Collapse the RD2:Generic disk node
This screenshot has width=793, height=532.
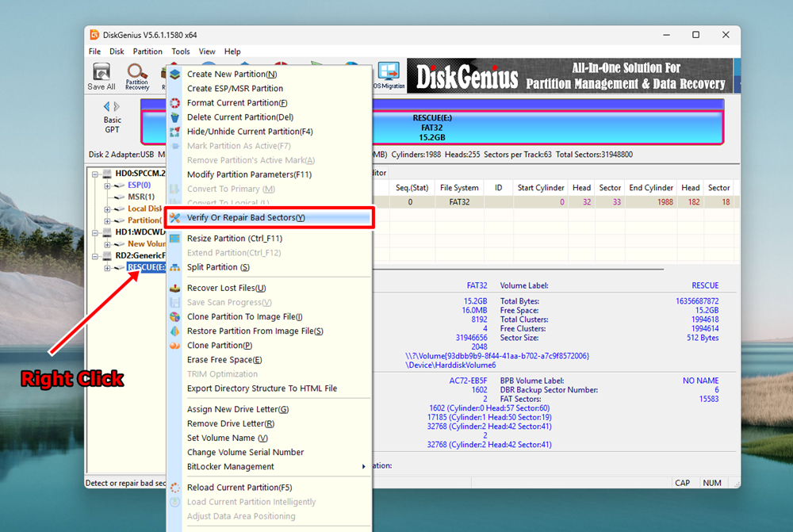click(x=95, y=256)
